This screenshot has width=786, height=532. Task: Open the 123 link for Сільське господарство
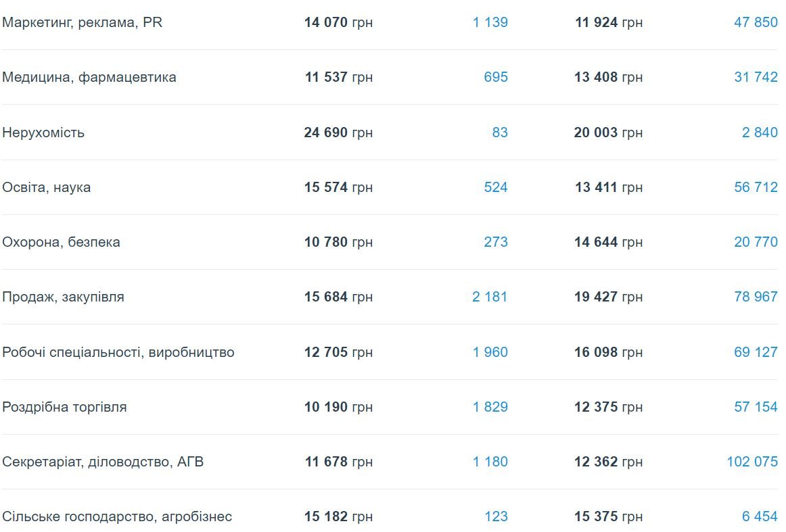click(x=495, y=516)
